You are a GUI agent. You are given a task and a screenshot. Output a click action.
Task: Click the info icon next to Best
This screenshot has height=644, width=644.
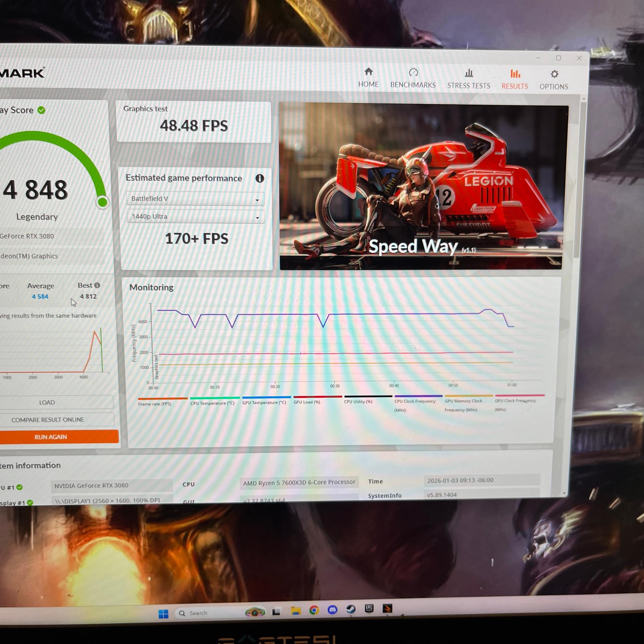tap(97, 285)
